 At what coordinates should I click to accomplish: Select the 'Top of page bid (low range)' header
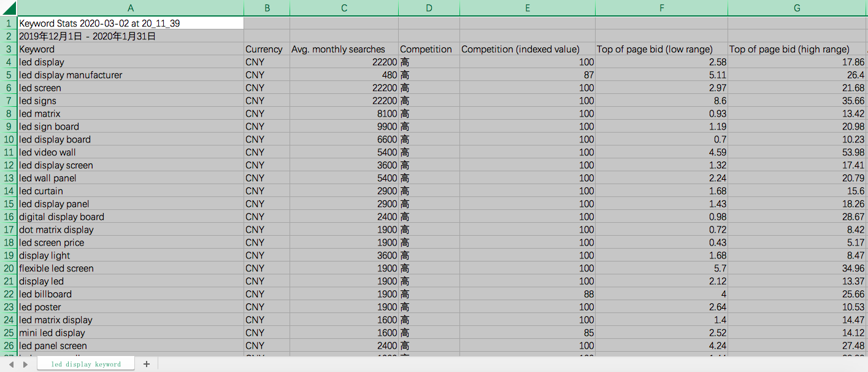(661, 49)
